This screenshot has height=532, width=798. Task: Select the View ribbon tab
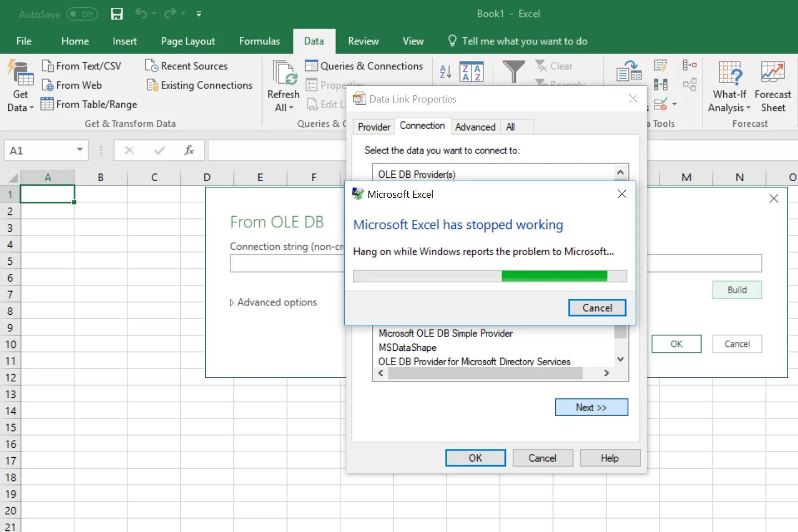click(413, 41)
